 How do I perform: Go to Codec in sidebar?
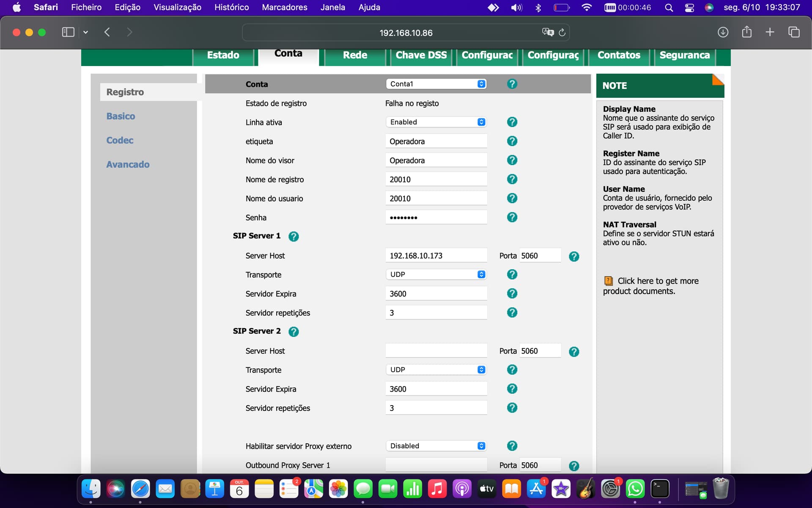(120, 140)
